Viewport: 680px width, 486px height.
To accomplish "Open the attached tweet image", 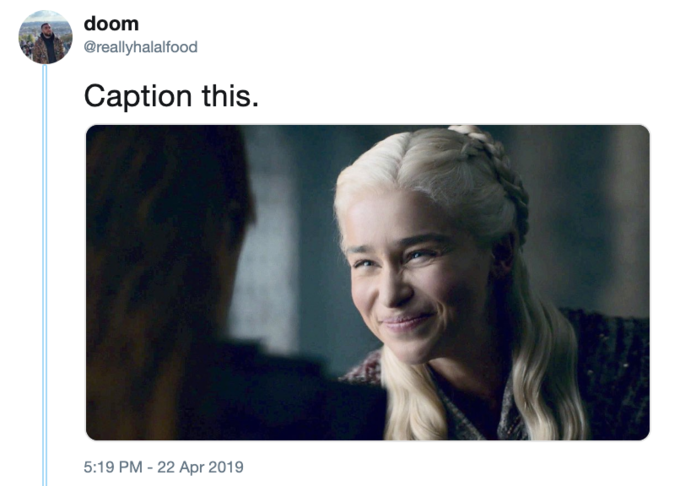I will 367,282.
